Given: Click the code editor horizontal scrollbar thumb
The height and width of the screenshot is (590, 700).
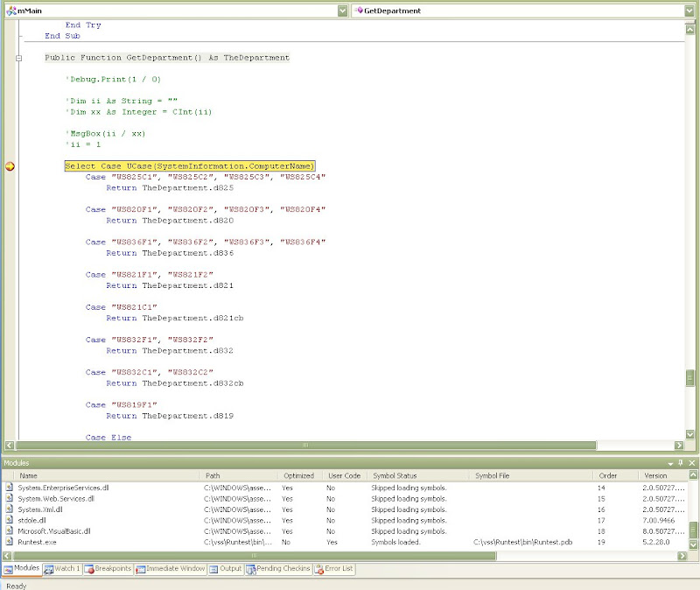Looking at the screenshot, I should click(304, 445).
